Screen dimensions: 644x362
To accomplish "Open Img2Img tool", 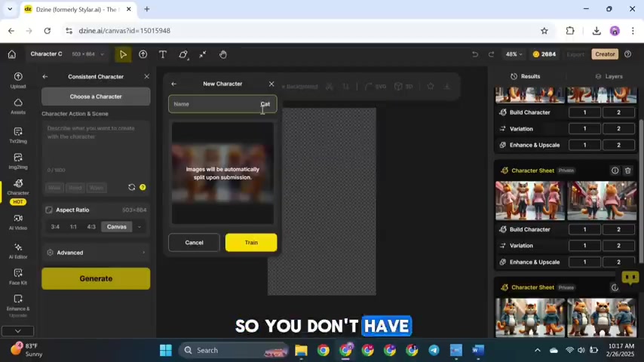I will [18, 161].
